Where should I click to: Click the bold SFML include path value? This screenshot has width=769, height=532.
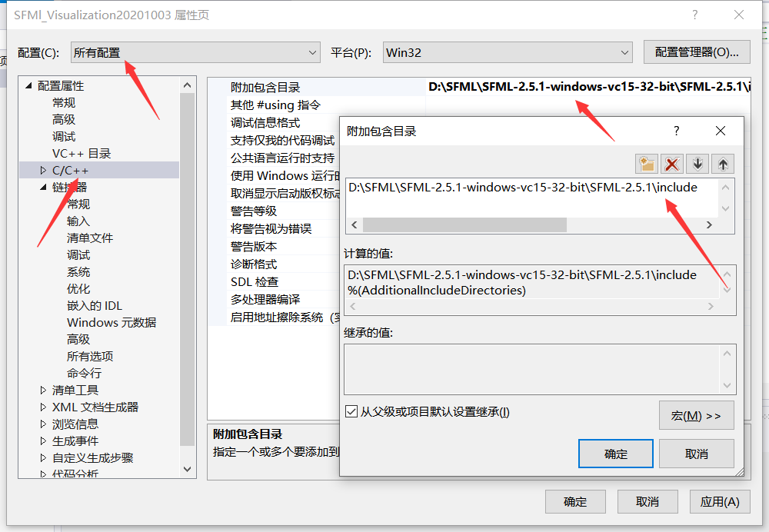coord(589,87)
